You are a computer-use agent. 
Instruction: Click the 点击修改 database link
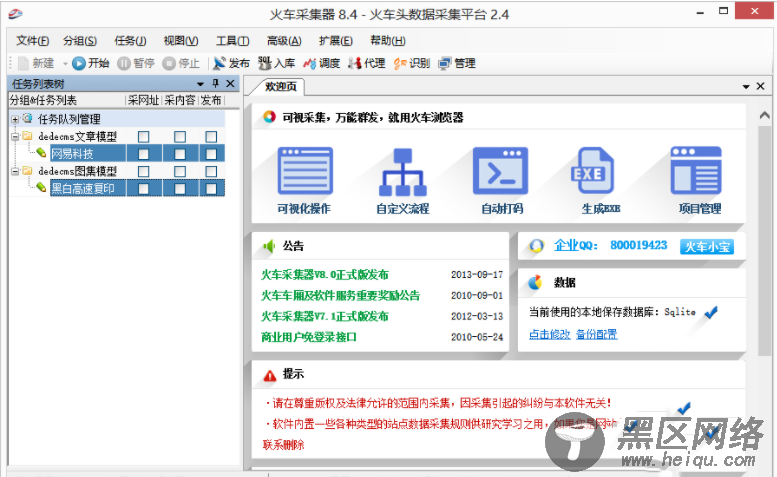pos(550,334)
